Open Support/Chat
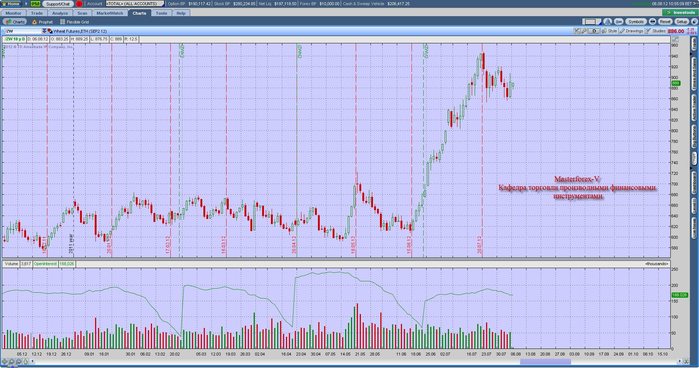The image size is (699, 368). (x=58, y=4)
